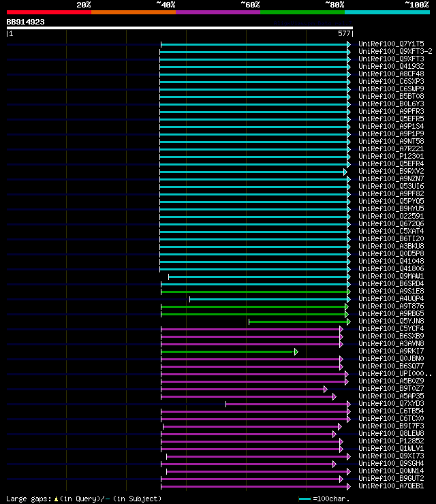Select the UniRef100_Q7Y1T5 hit label
436x504 pixels.
(391, 44)
